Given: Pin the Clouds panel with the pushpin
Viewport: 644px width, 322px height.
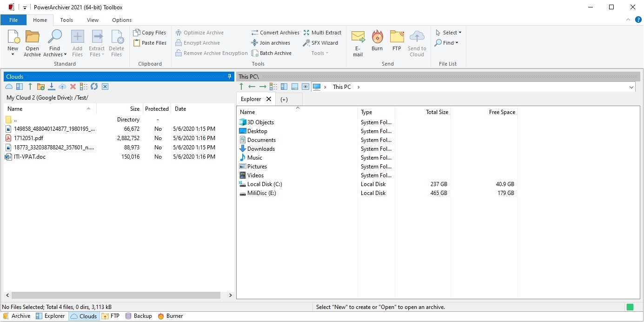Looking at the screenshot, I should (230, 76).
